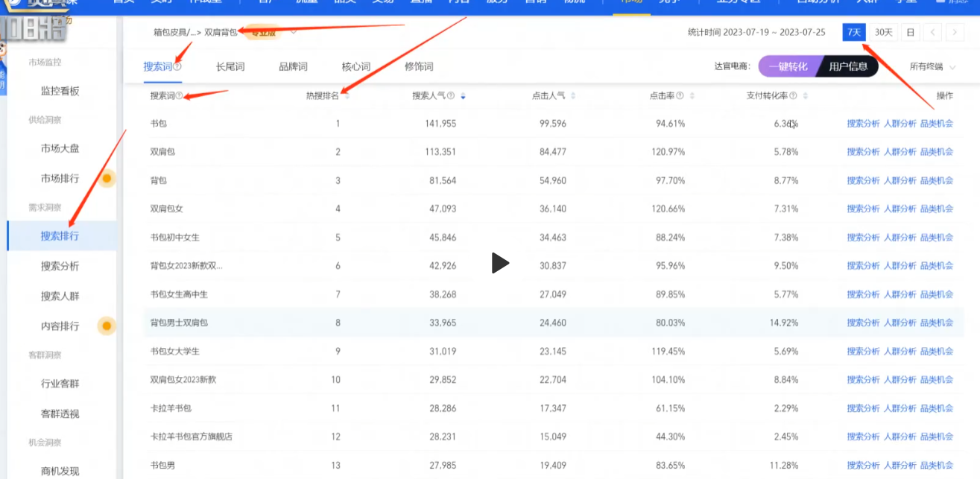
Task: Click the video play button overlay
Action: point(500,262)
